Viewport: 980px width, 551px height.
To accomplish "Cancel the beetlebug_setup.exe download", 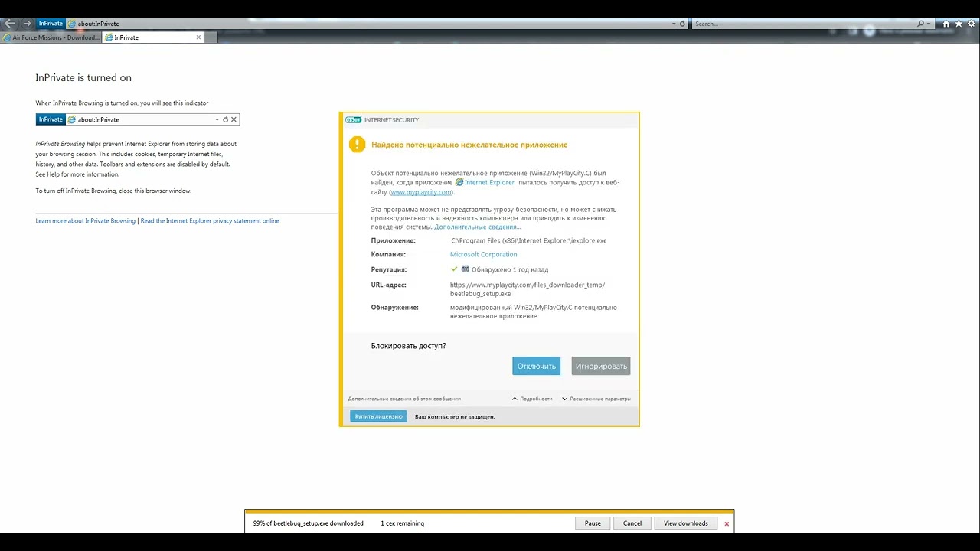I will coord(632,523).
